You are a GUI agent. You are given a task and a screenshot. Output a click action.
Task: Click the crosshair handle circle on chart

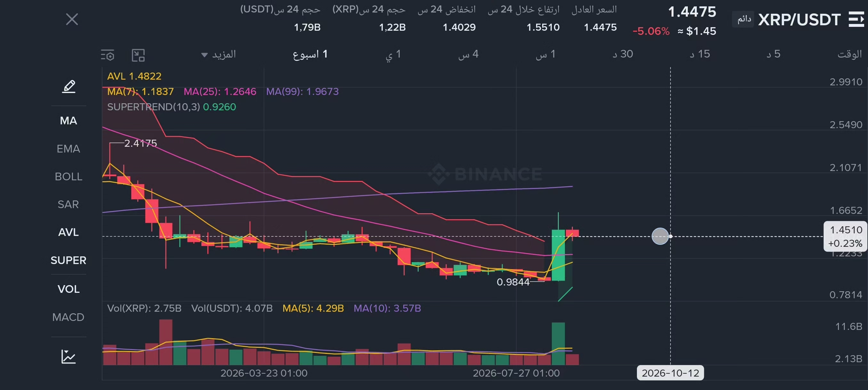pyautogui.click(x=660, y=236)
